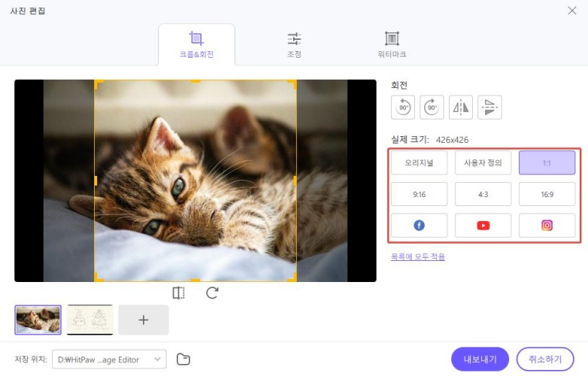Select the kitten photo thumbnail

pos(38,320)
